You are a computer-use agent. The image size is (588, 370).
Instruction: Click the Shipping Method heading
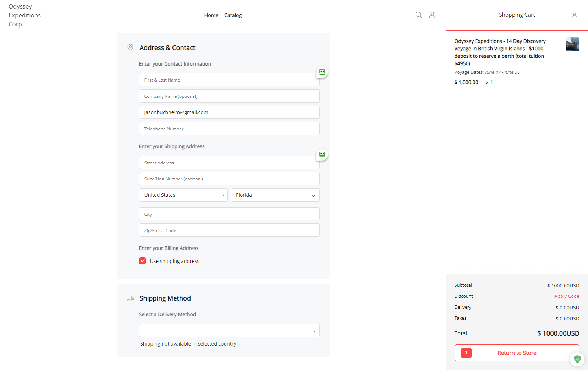coord(165,298)
